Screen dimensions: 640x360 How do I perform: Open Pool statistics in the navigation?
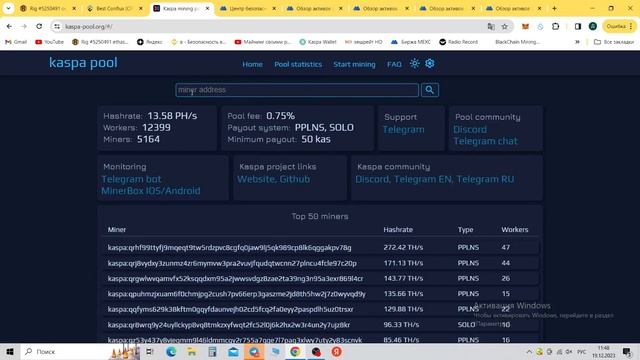pos(298,64)
